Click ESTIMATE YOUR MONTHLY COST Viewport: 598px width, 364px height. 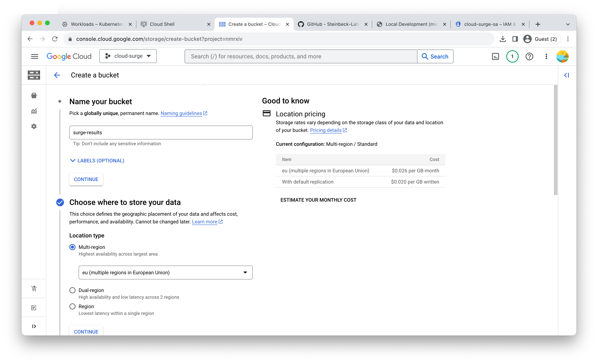pos(318,200)
